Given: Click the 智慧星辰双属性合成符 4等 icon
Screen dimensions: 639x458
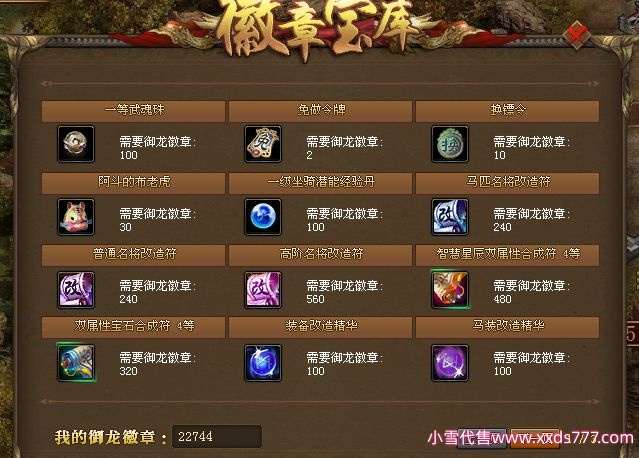Looking at the screenshot, I should point(450,289).
